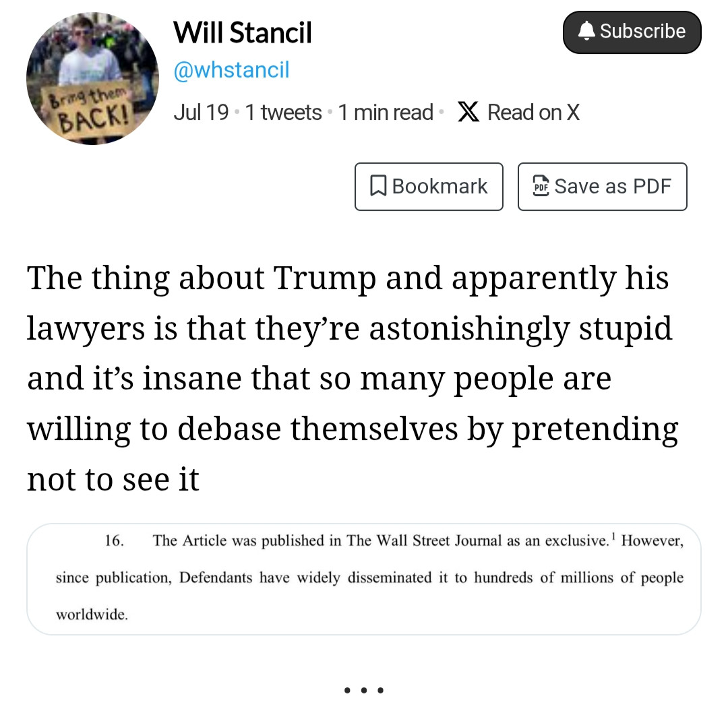Viewport: 728px width, 721px height.
Task: Open the embedded lawsuit paragraph image
Action: [364, 579]
